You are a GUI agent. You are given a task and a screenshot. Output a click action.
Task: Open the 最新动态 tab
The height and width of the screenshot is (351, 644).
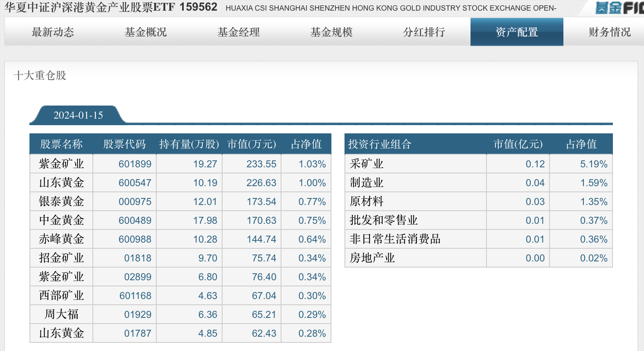[53, 32]
